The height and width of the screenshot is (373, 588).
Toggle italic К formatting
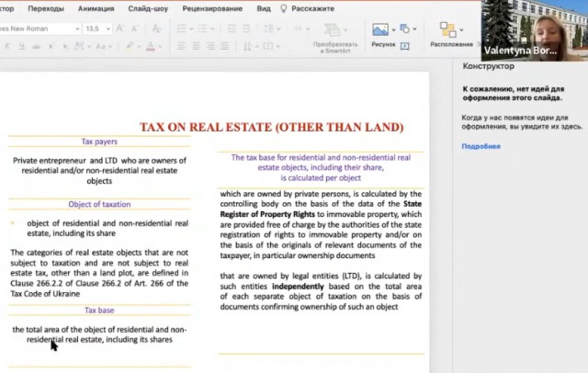tap(7, 47)
